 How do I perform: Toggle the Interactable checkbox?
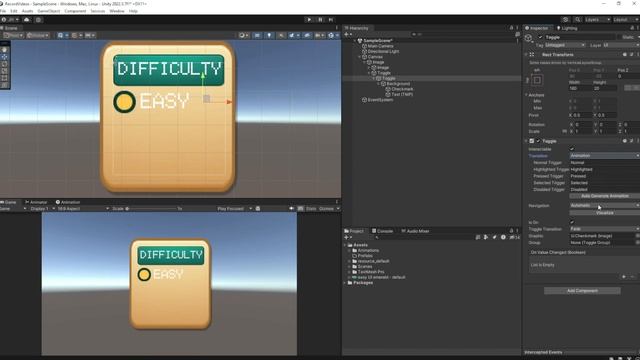tap(572, 149)
